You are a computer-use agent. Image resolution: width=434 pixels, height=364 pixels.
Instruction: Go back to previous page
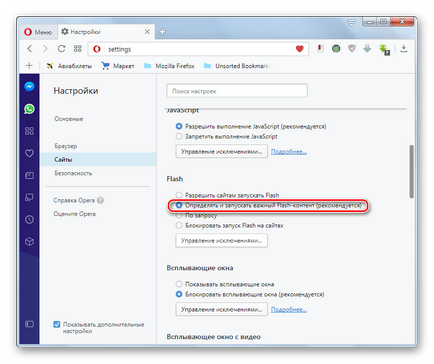[30, 49]
